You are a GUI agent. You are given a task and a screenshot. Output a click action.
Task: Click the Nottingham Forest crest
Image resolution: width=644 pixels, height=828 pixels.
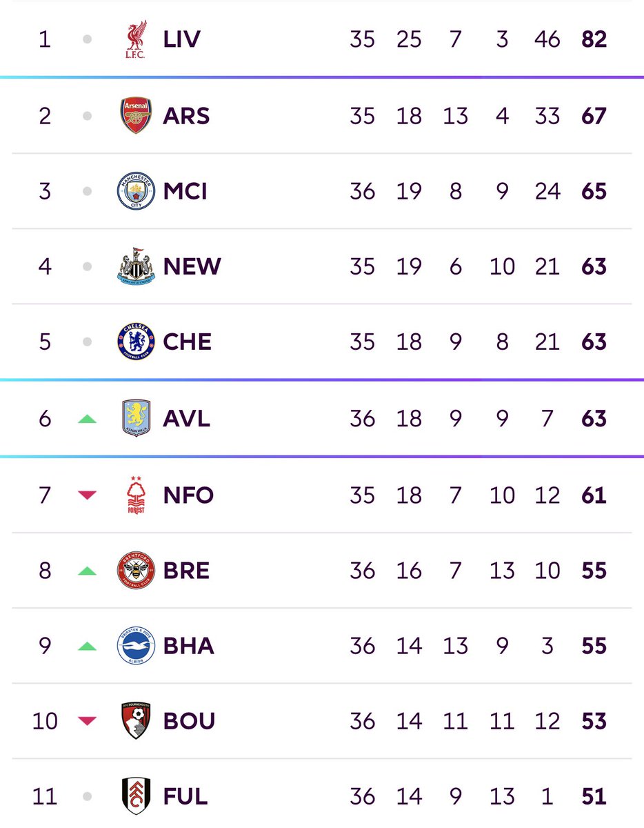pyautogui.click(x=137, y=495)
